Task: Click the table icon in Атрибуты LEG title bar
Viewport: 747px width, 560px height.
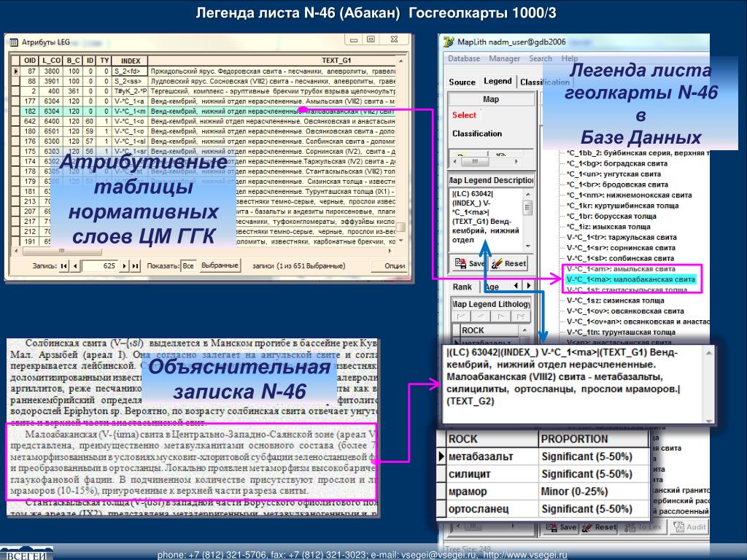Action: [x=14, y=42]
